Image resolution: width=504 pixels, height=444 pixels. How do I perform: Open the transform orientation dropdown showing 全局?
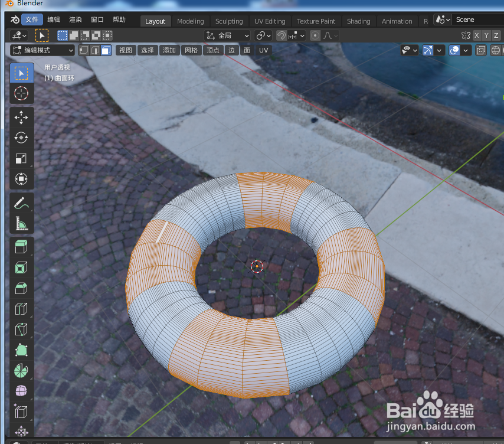click(x=227, y=35)
